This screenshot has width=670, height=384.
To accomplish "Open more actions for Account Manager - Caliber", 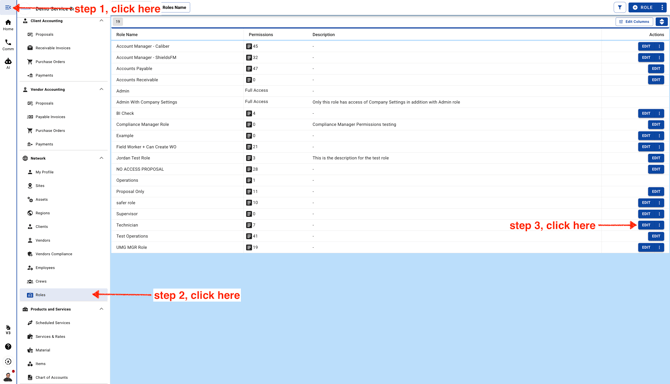I will pyautogui.click(x=659, y=46).
